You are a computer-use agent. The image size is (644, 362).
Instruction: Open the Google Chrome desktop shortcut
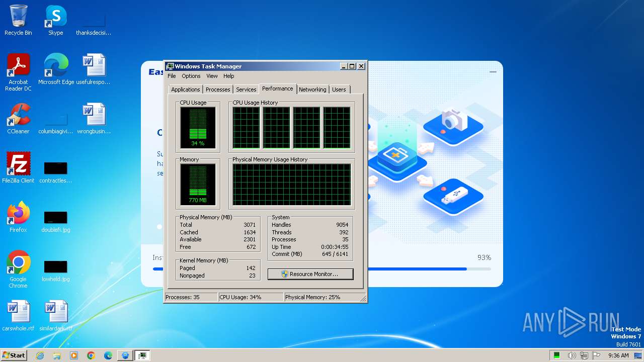click(x=18, y=269)
